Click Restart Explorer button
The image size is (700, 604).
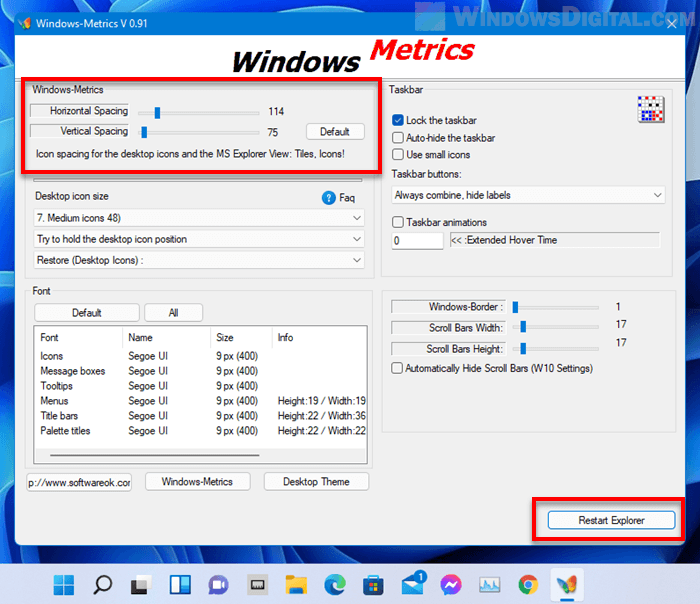click(x=611, y=520)
